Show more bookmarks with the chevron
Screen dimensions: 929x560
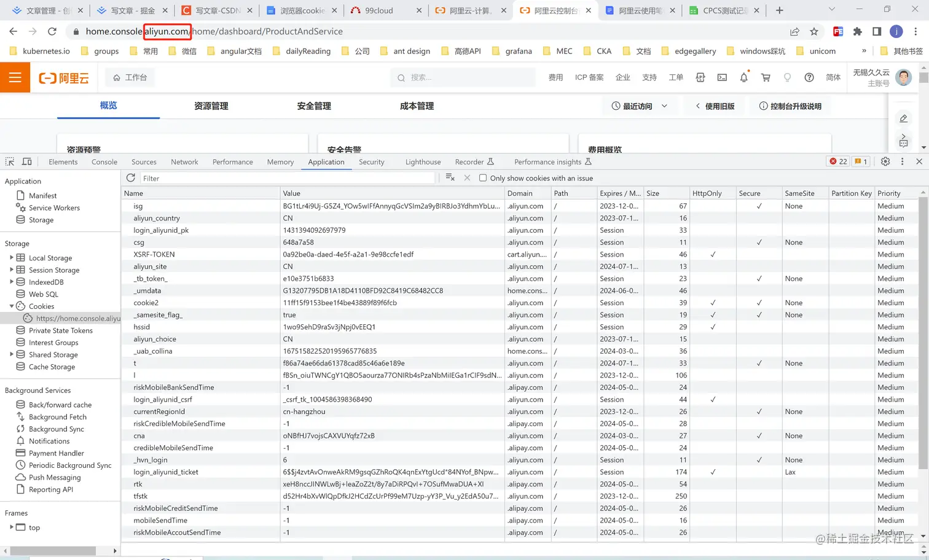pyautogui.click(x=864, y=51)
